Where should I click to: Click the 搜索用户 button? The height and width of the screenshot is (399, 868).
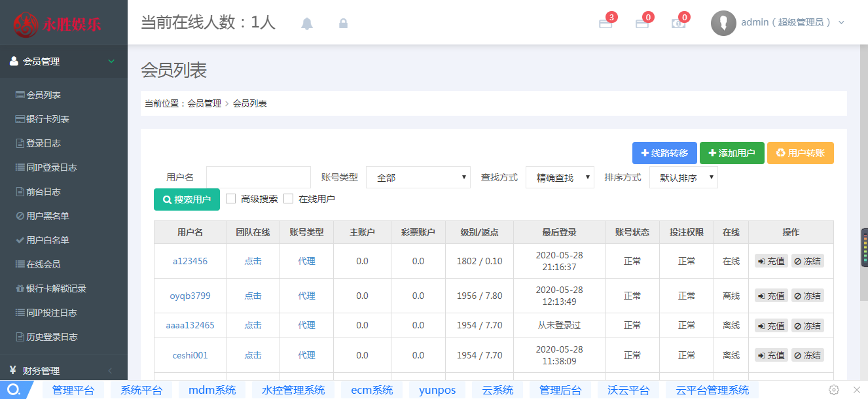187,199
